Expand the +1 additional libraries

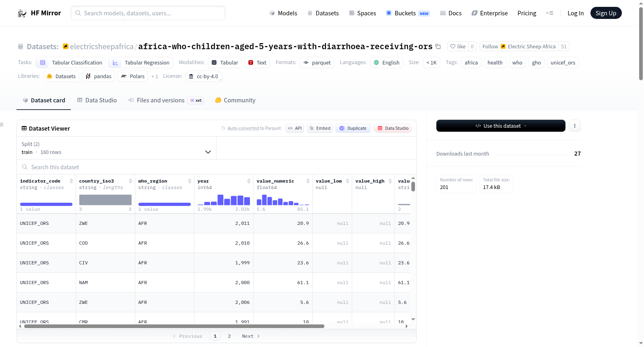[155, 76]
